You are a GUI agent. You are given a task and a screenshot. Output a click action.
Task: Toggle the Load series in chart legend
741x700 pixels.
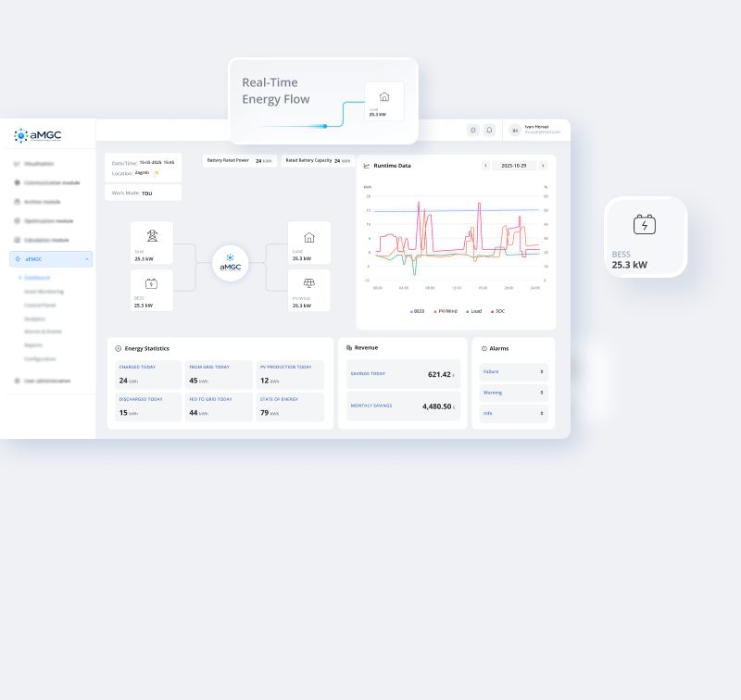474,311
